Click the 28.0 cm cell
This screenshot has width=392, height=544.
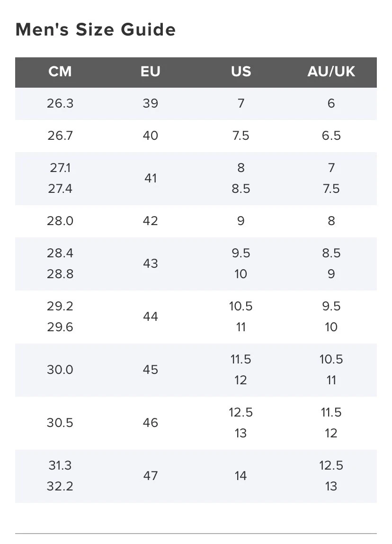[x=60, y=221]
